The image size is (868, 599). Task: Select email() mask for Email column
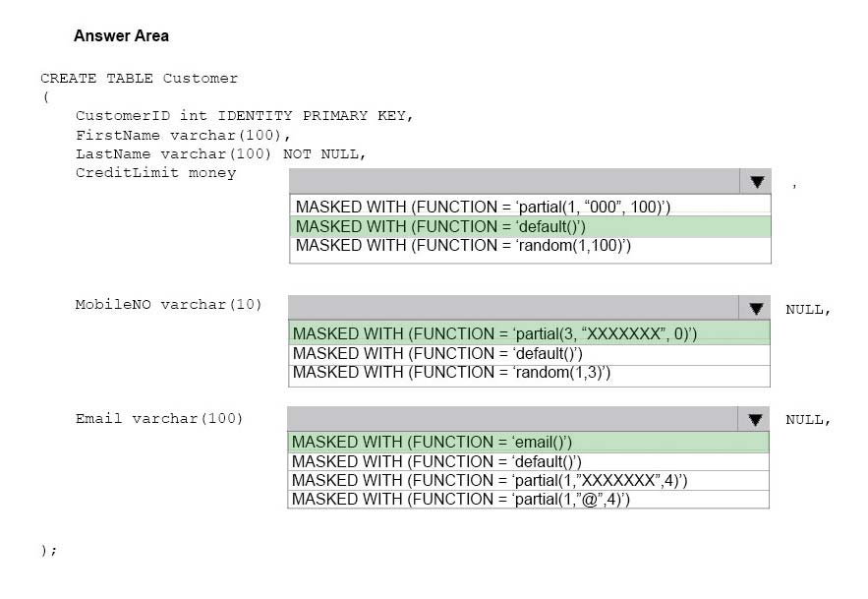click(x=528, y=442)
